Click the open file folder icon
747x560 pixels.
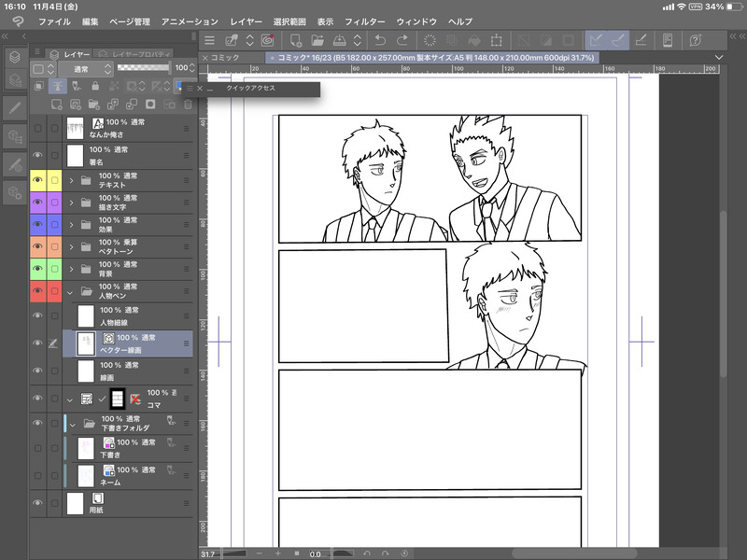[317, 40]
